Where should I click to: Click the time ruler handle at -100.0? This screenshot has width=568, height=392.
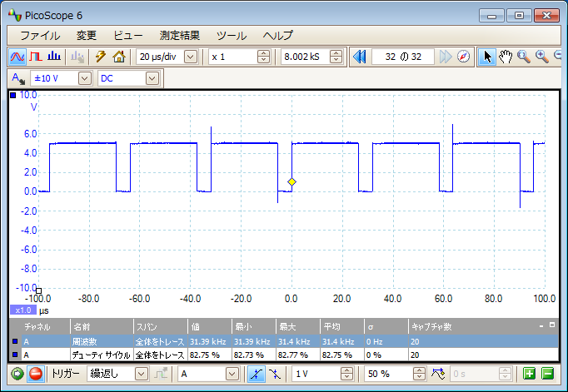click(39, 290)
